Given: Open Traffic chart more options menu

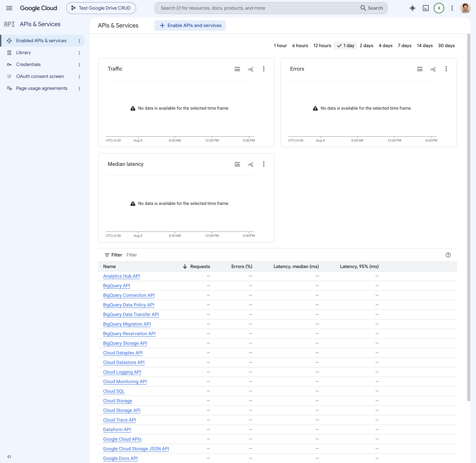Looking at the screenshot, I should pyautogui.click(x=264, y=69).
